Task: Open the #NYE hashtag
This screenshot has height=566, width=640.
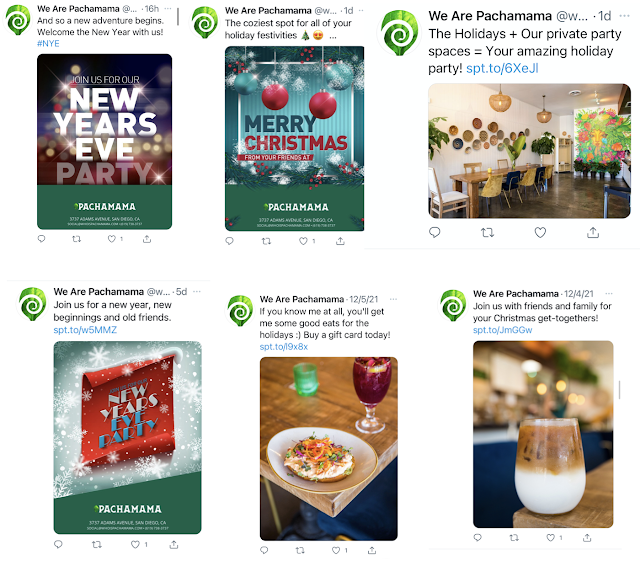Action: [x=48, y=43]
